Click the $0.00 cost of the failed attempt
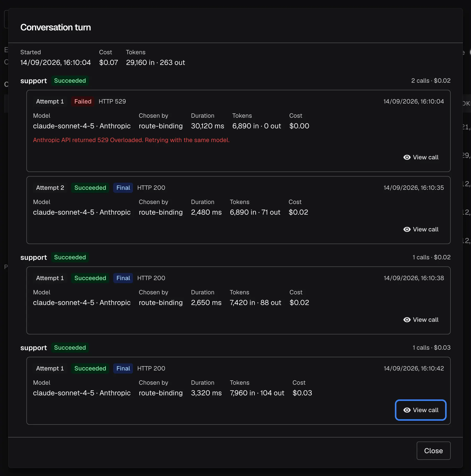Viewport: 471px width, 476px height. 299,126
